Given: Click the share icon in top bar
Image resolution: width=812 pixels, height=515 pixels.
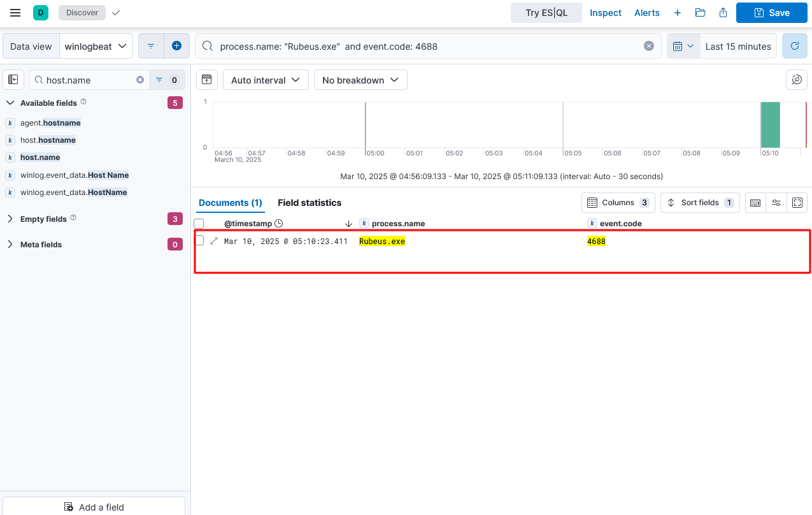Looking at the screenshot, I should 723,13.
